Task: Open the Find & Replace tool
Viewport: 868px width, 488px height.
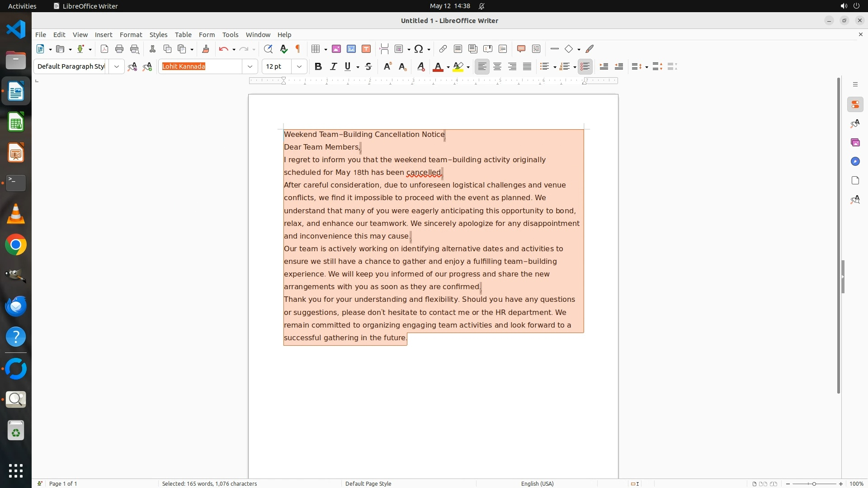Action: pyautogui.click(x=268, y=49)
